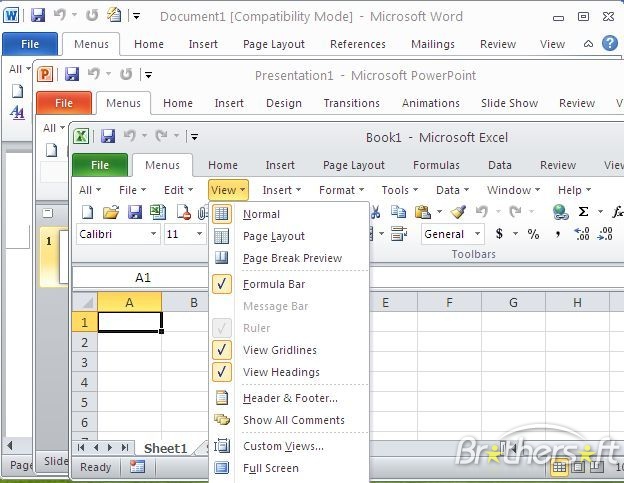
Task: Open the References tab in Word
Action: [357, 44]
